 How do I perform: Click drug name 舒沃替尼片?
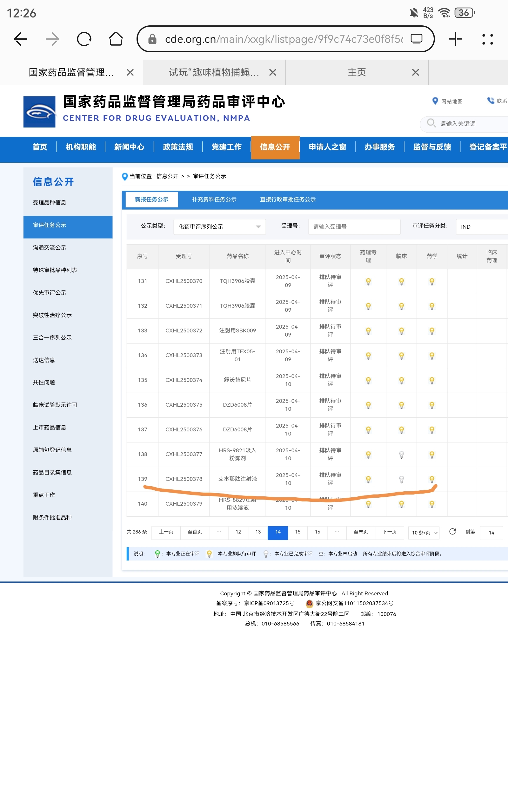coord(237,380)
